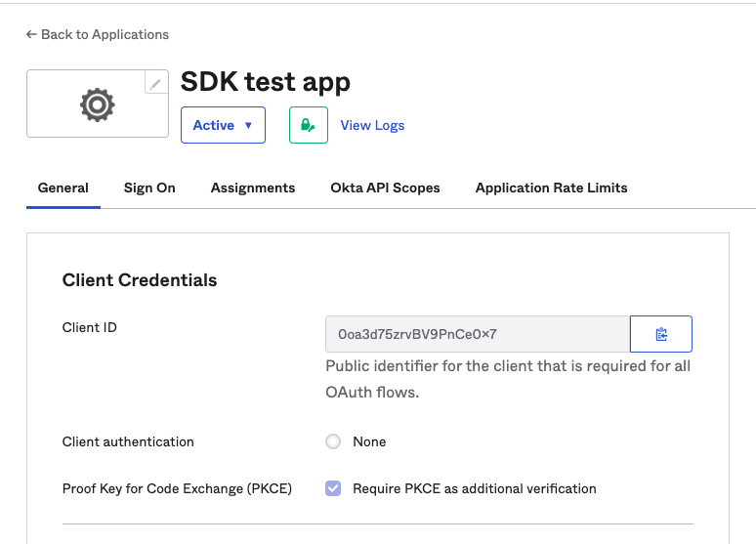756x544 pixels.
Task: Click the Client Credentials section heading
Action: point(140,280)
